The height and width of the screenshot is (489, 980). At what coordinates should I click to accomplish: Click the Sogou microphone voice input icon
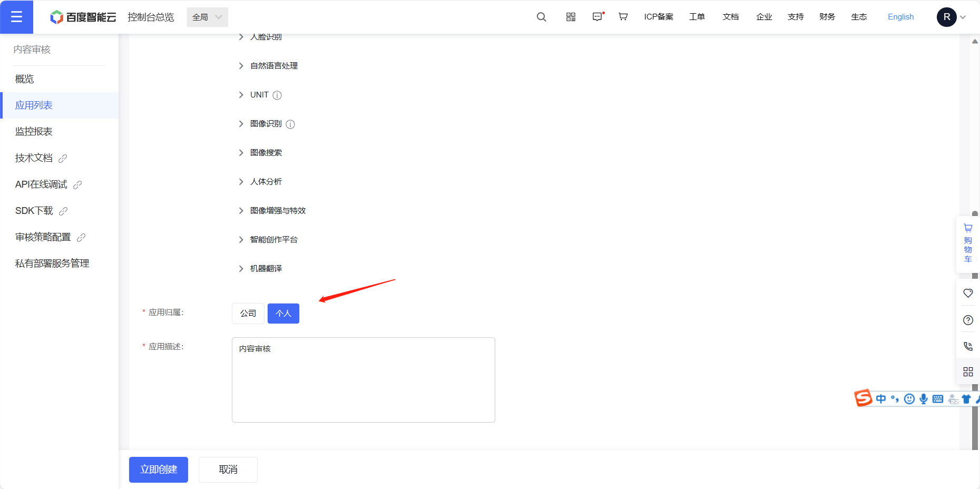[x=923, y=399]
